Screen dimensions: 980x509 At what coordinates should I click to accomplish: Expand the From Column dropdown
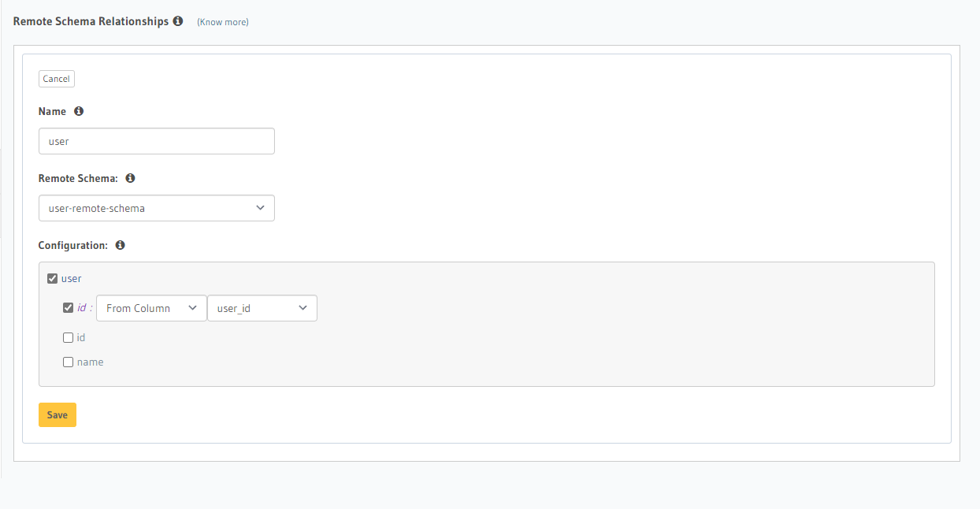(151, 308)
